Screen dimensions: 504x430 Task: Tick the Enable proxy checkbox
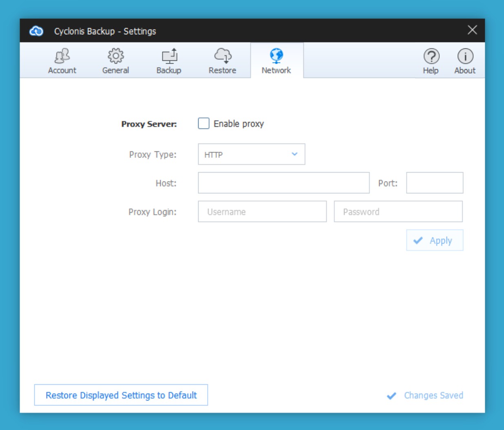204,124
